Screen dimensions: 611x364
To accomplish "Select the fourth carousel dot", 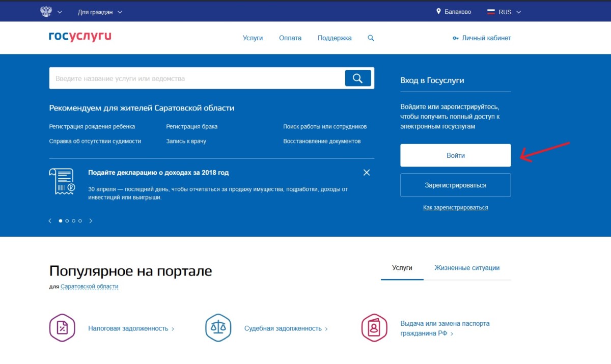I will point(80,221).
